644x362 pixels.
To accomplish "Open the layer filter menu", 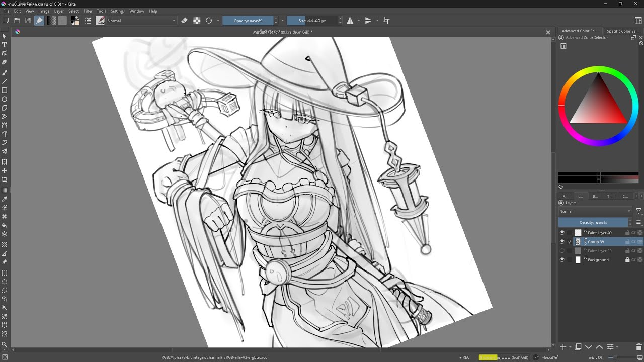I will [x=638, y=211].
